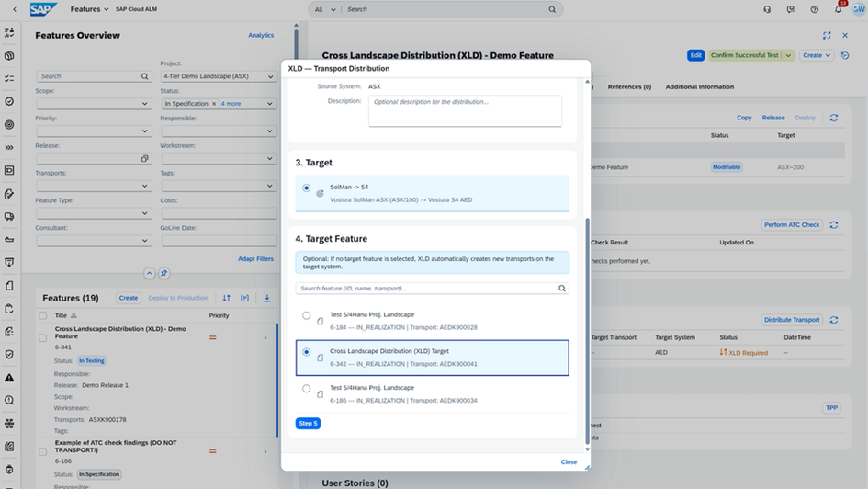This screenshot has width=868, height=489.
Task: Open the first icon in the left sidebar
Action: [x=9, y=33]
